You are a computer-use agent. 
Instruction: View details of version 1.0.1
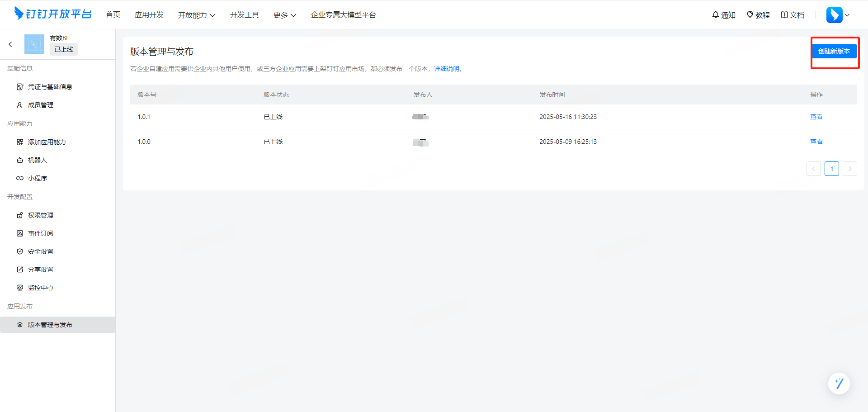click(x=816, y=117)
